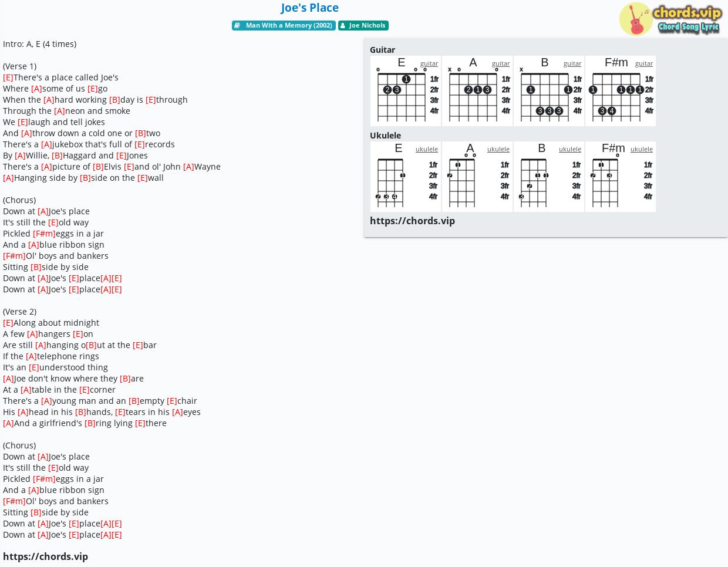Click the [A] chord before 'telephone rings'

(x=31, y=356)
